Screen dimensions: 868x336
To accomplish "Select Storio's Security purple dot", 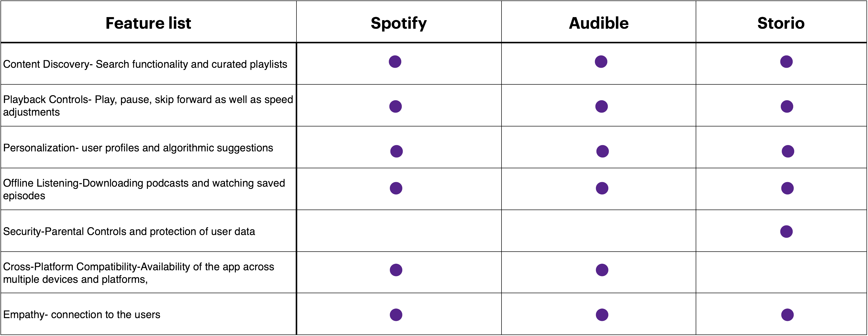I will (x=786, y=231).
